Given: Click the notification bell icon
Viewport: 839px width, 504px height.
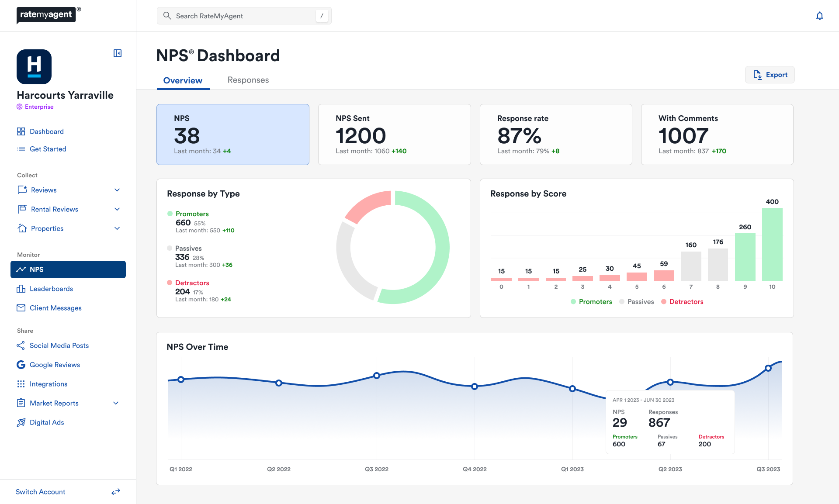Looking at the screenshot, I should (x=819, y=16).
